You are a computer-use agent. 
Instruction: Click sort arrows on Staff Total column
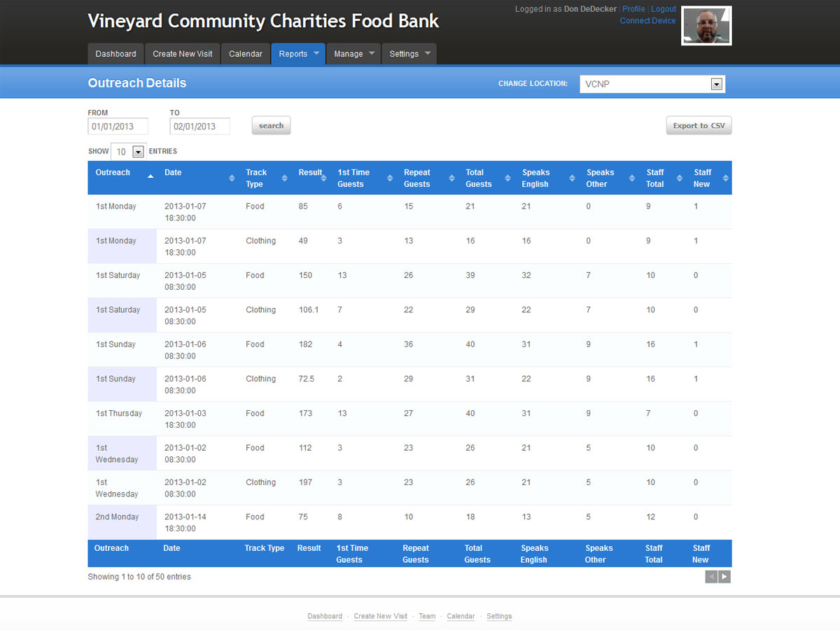679,178
